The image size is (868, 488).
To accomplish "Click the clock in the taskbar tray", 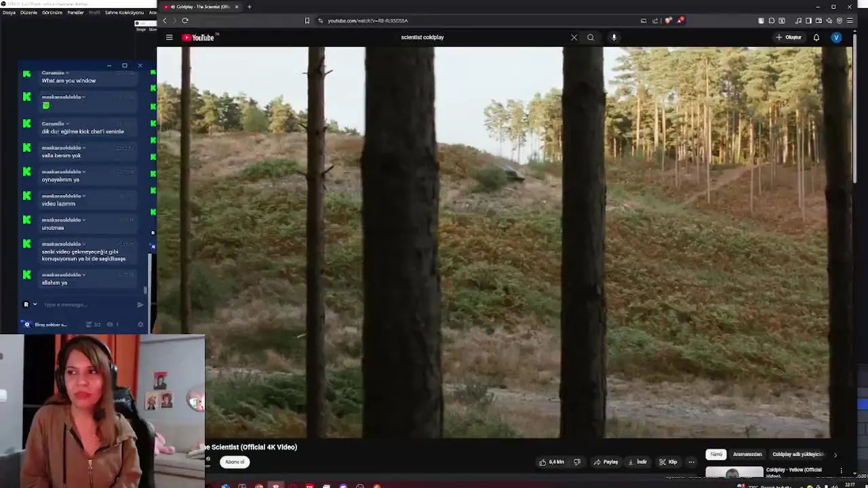I will pos(850,485).
